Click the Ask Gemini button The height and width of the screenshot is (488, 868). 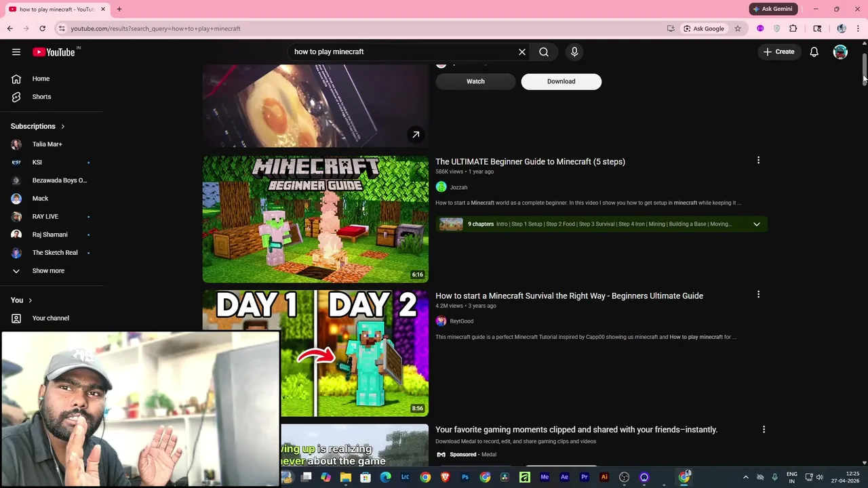click(772, 9)
